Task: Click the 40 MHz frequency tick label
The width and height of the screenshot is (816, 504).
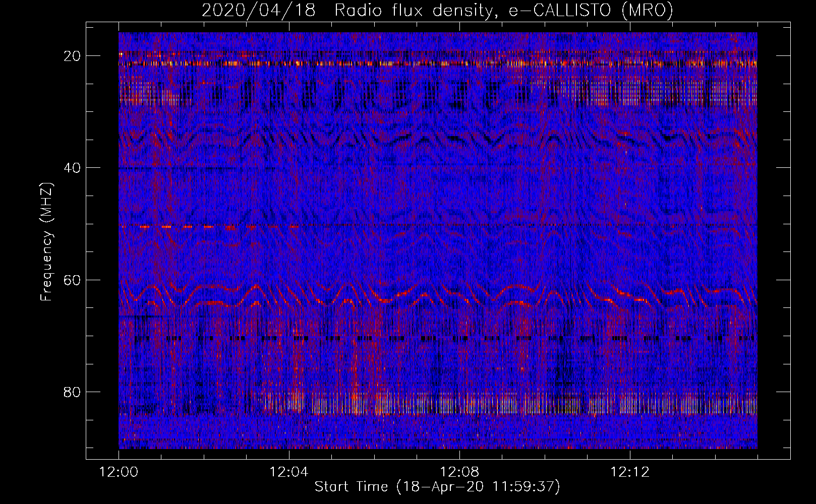Action: (73, 168)
